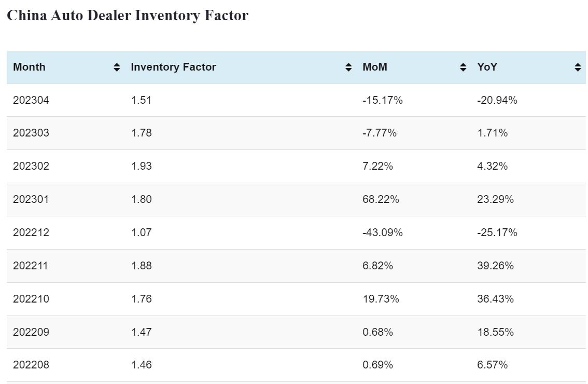
Task: Select the 202208 month cell
Action: coord(31,365)
